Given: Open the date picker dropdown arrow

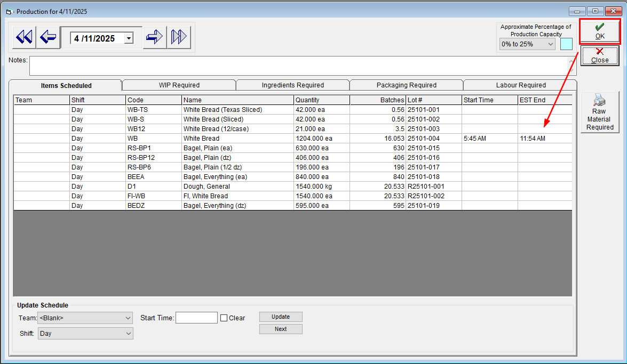Looking at the screenshot, I should click(129, 38).
